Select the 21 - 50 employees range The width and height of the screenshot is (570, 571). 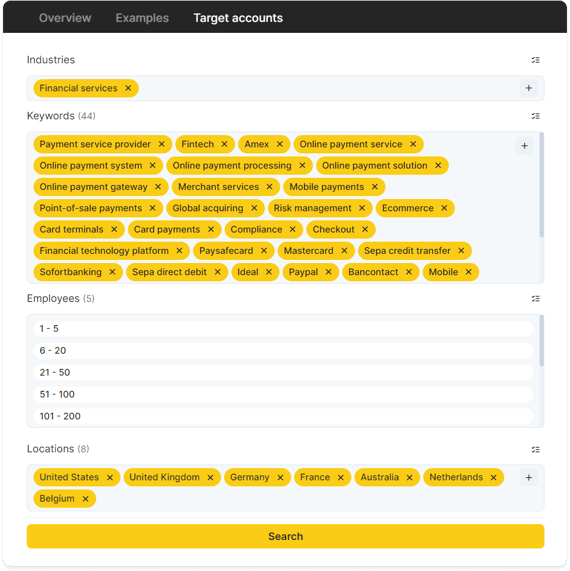(x=283, y=373)
